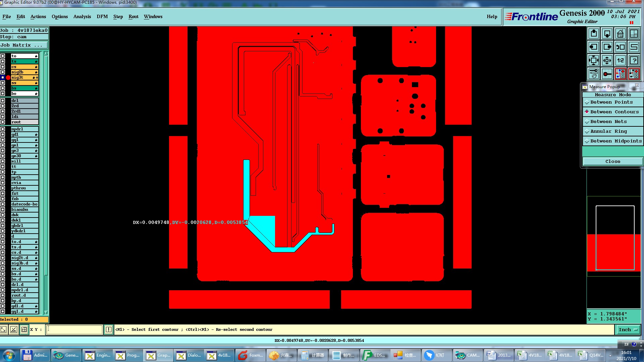Viewport: 644px width, 362px height.
Task: Click the pan left view icon
Action: [594, 47]
